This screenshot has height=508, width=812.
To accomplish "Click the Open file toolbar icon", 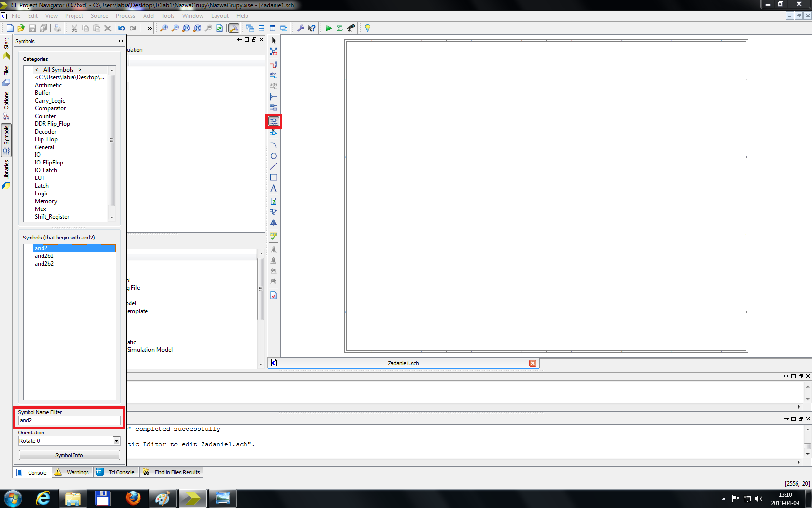I will click(21, 28).
